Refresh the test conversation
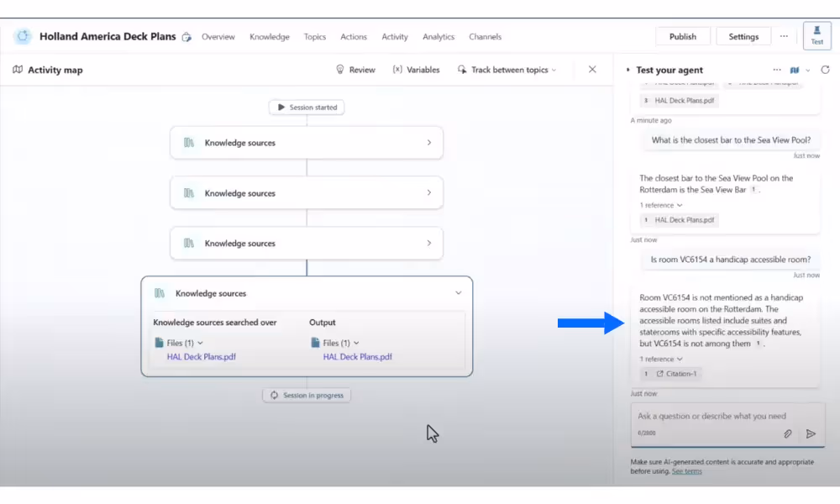 click(x=825, y=70)
